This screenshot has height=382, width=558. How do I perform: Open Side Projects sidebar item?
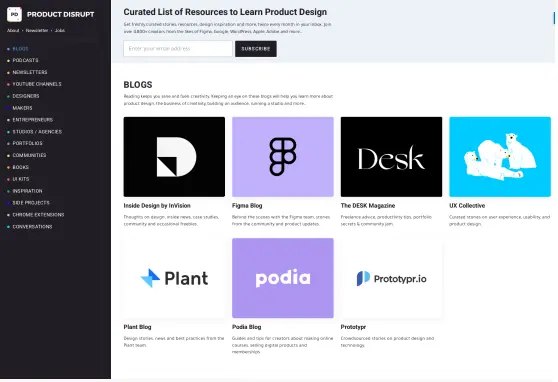coord(31,203)
